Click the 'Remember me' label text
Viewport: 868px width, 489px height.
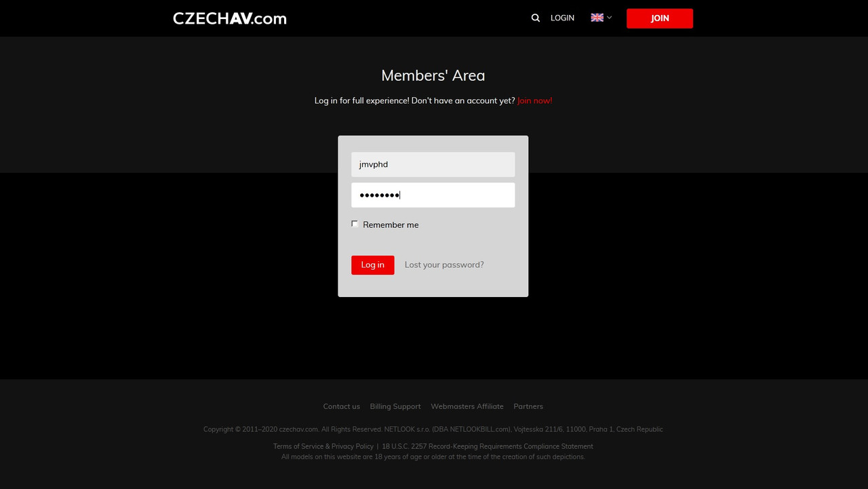pos(391,225)
